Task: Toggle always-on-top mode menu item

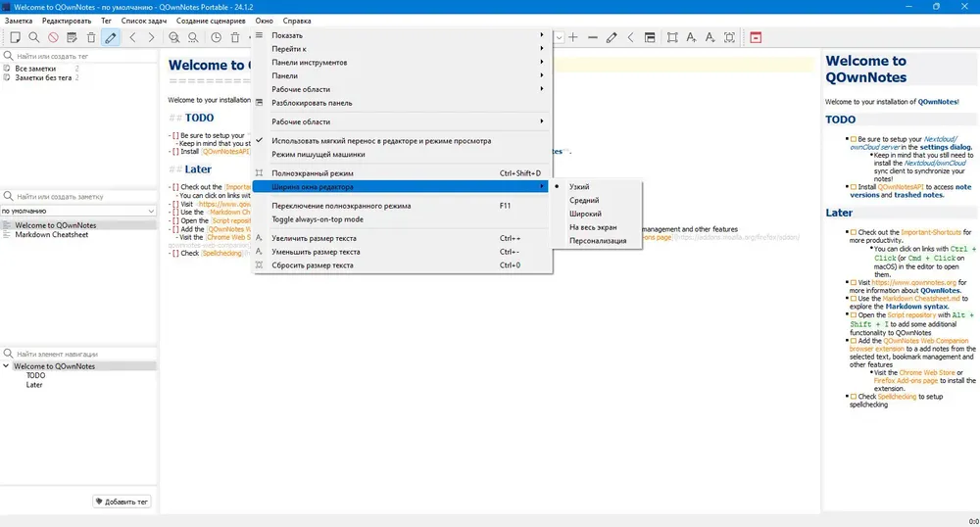Action: [400, 219]
